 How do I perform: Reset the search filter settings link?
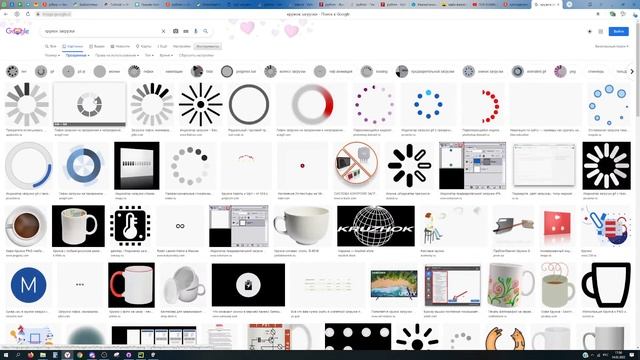tap(196, 55)
